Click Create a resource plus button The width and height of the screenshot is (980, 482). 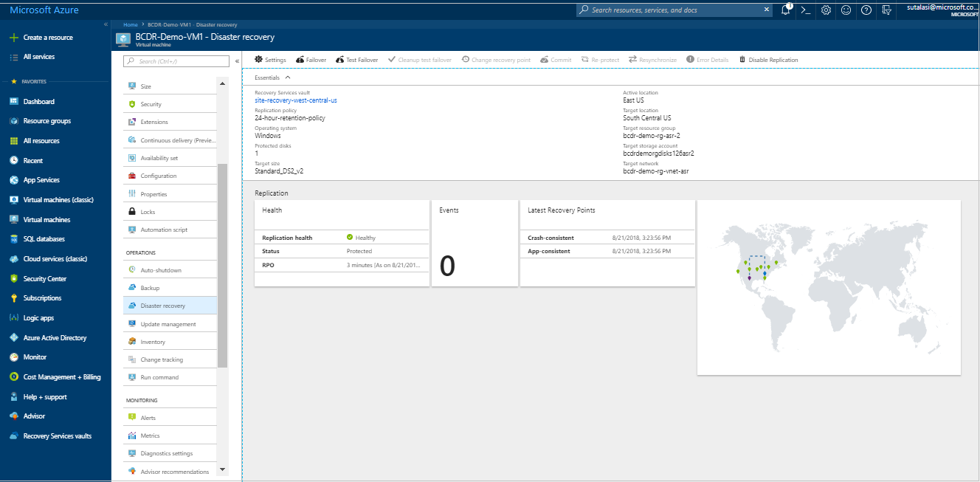(x=41, y=37)
